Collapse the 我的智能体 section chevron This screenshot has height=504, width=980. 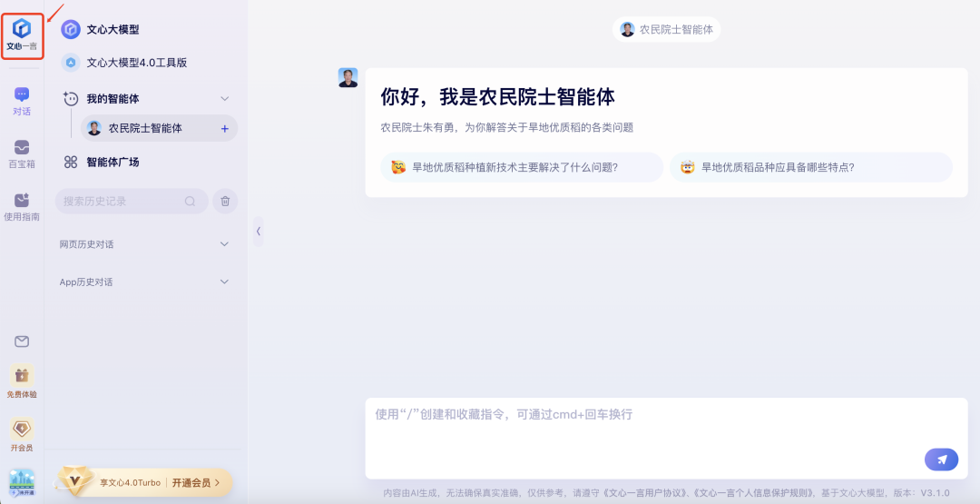[x=225, y=99]
